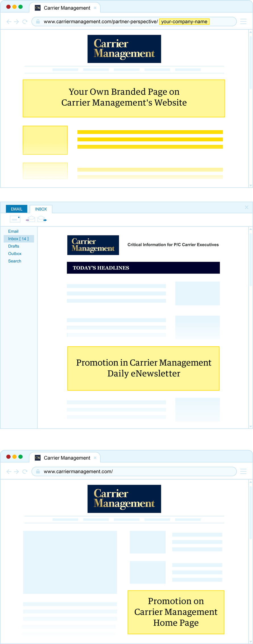Click the CM favicon on the bottom browser tab

pos(38,458)
